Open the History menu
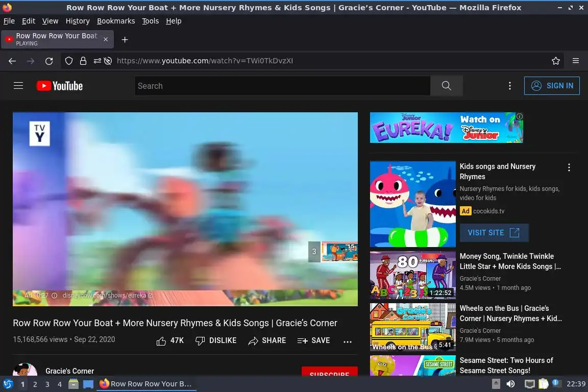The image size is (588, 392). (78, 21)
